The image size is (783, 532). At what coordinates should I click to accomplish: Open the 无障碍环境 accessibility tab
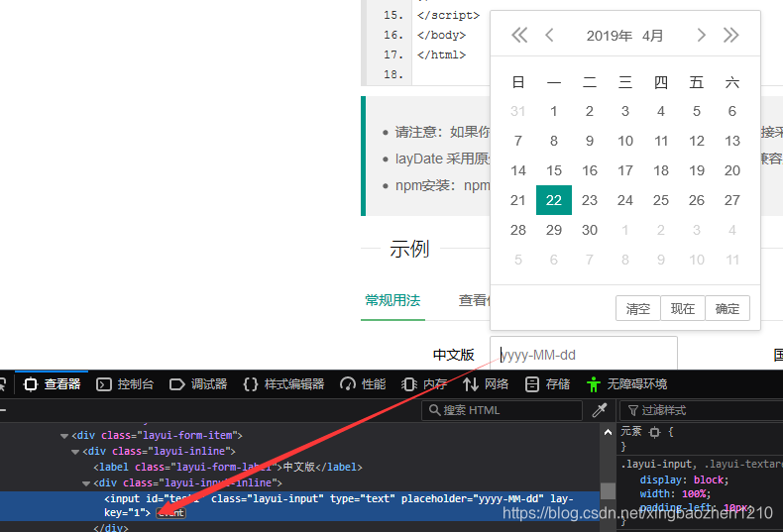[x=626, y=384]
